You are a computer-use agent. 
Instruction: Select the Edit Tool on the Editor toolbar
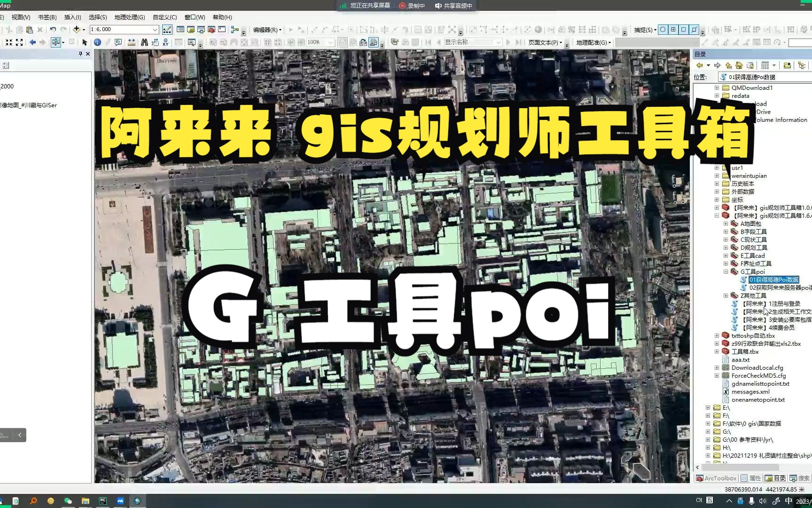pyautogui.click(x=291, y=29)
